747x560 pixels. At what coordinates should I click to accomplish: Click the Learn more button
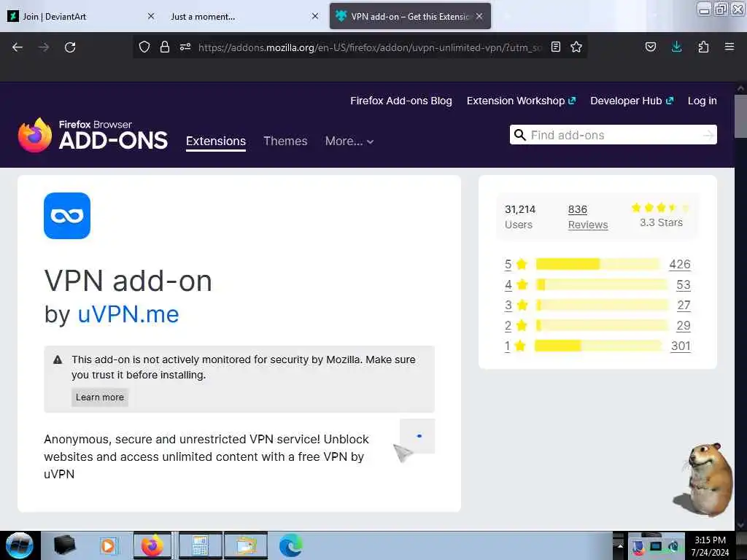99,397
